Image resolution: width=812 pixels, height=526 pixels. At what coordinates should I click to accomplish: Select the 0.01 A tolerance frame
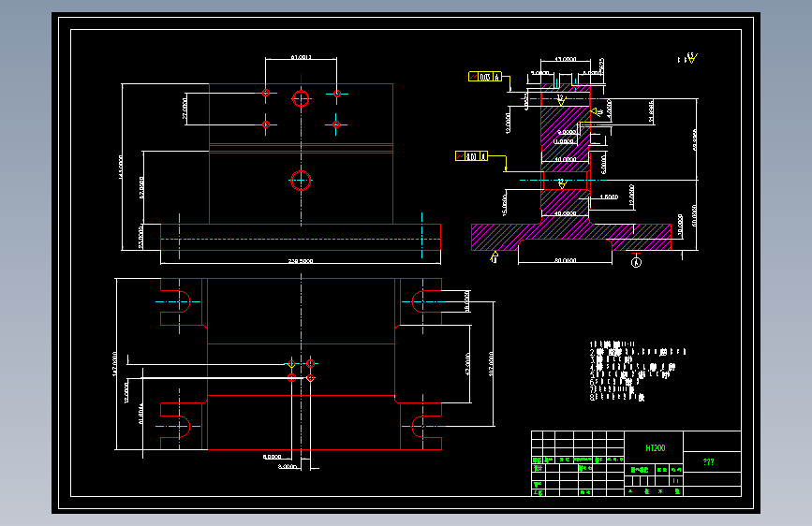click(471, 155)
